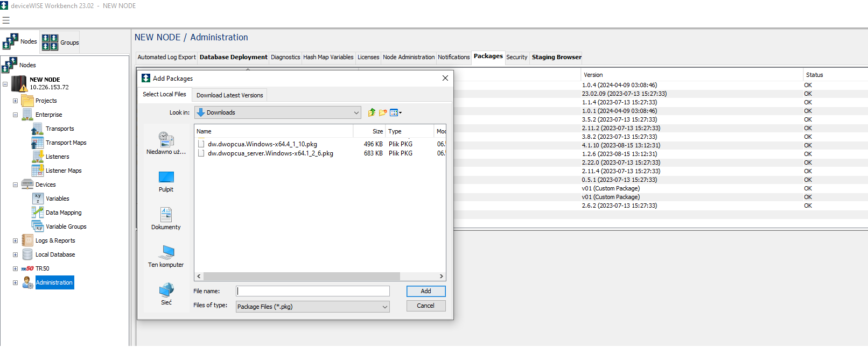Viewport: 868px width, 347px height.
Task: Click the Logs & Reports icon
Action: (27, 240)
